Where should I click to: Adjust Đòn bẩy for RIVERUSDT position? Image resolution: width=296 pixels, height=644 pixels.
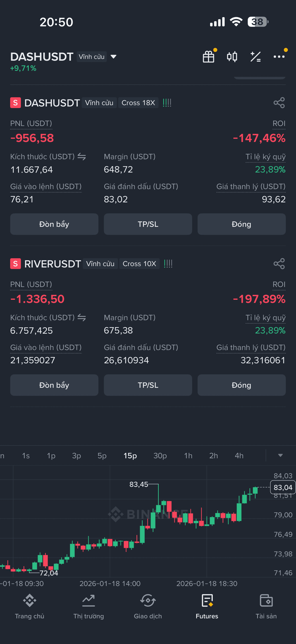coord(54,385)
